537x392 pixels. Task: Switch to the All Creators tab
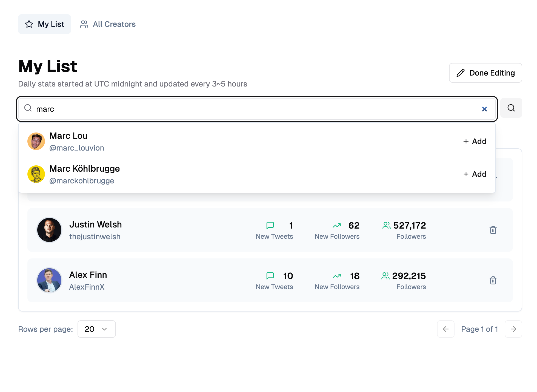coord(108,24)
